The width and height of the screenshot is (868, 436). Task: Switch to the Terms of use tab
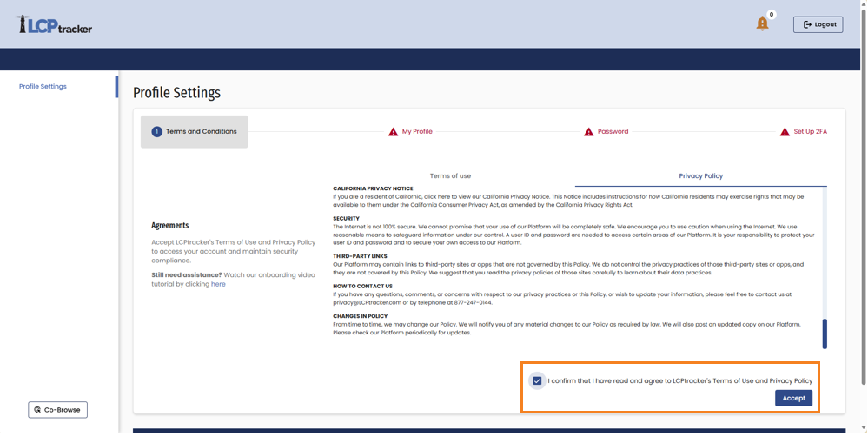[450, 176]
